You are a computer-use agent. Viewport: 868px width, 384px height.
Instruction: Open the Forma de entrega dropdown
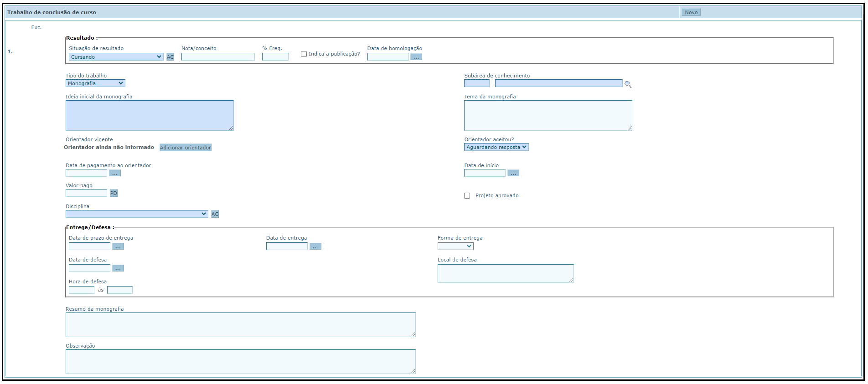(x=455, y=246)
